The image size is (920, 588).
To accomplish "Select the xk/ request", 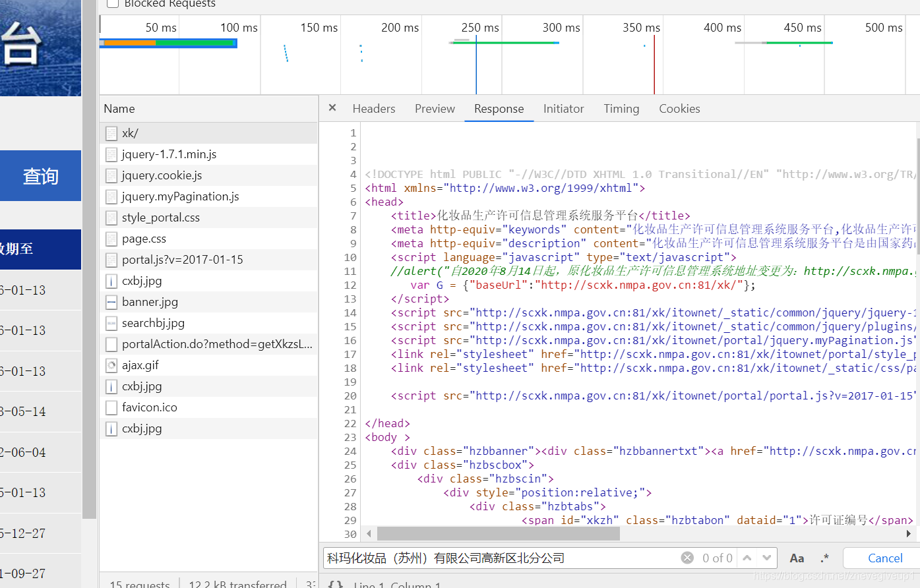I will point(208,133).
